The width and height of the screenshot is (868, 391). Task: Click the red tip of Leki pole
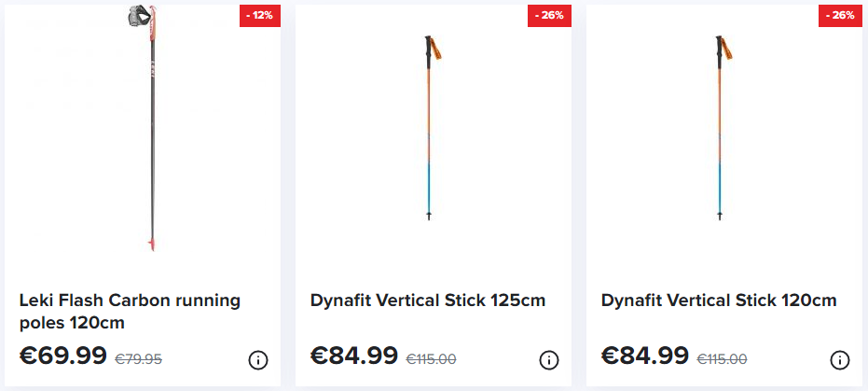click(x=151, y=244)
